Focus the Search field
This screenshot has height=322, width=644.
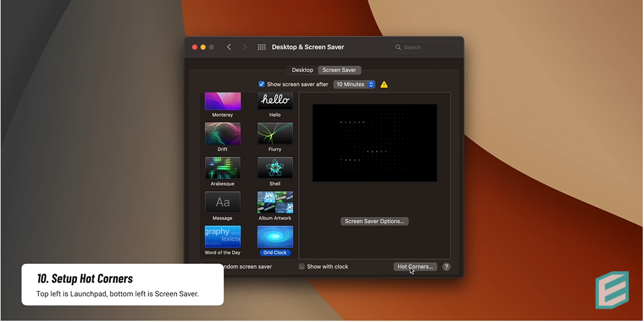[x=425, y=47]
